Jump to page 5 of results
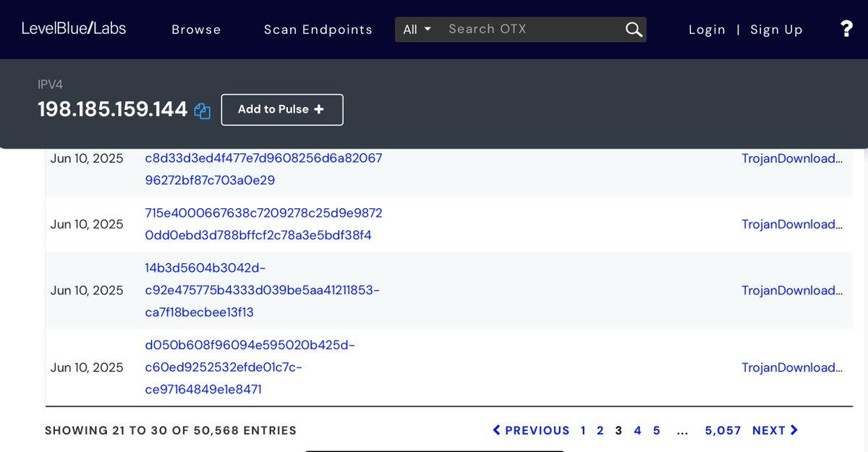This screenshot has width=868, height=452. pyautogui.click(x=656, y=430)
